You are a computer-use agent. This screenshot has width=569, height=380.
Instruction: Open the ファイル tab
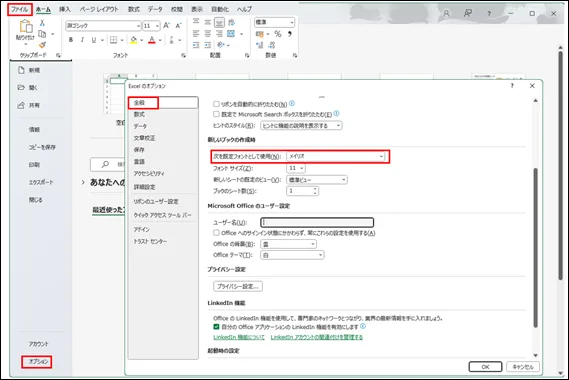[x=20, y=9]
